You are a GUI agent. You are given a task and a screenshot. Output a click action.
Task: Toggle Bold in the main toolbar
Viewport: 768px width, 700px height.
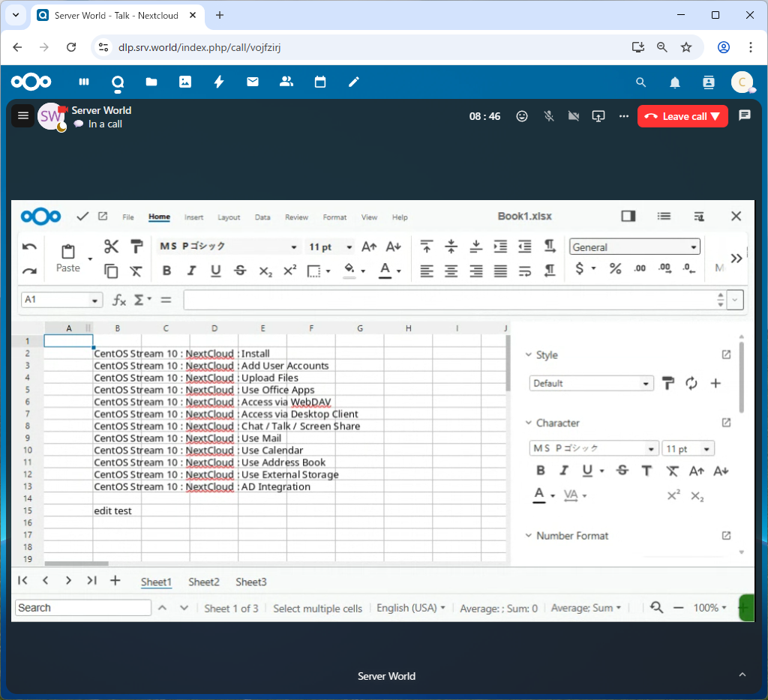(166, 271)
